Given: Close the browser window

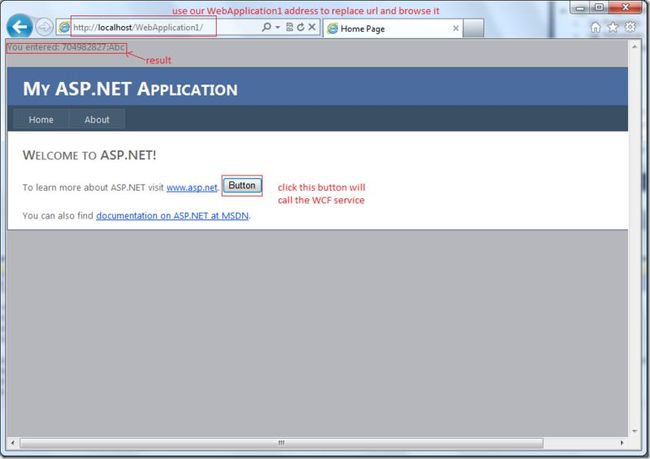Looking at the screenshot, I should pyautogui.click(x=626, y=7).
